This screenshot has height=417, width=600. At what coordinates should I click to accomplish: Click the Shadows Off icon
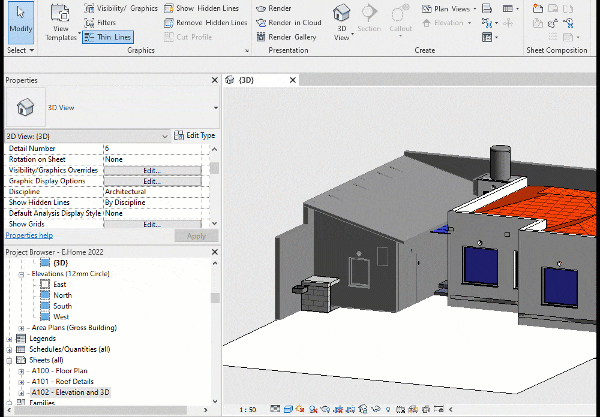tap(313, 409)
